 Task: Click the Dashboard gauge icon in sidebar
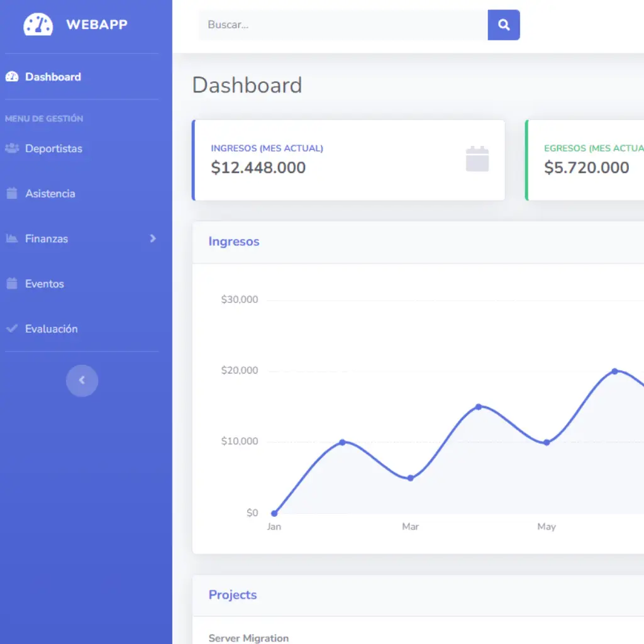(x=11, y=77)
